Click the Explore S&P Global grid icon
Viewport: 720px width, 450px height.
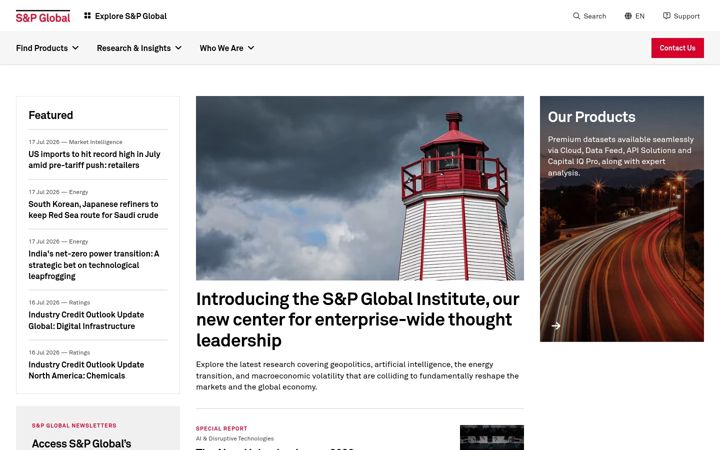pos(87,16)
